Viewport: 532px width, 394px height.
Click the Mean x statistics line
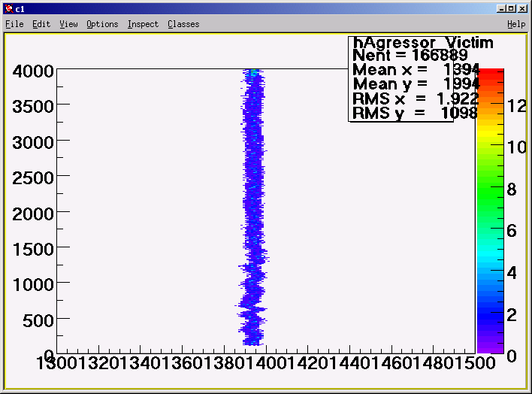(416, 70)
